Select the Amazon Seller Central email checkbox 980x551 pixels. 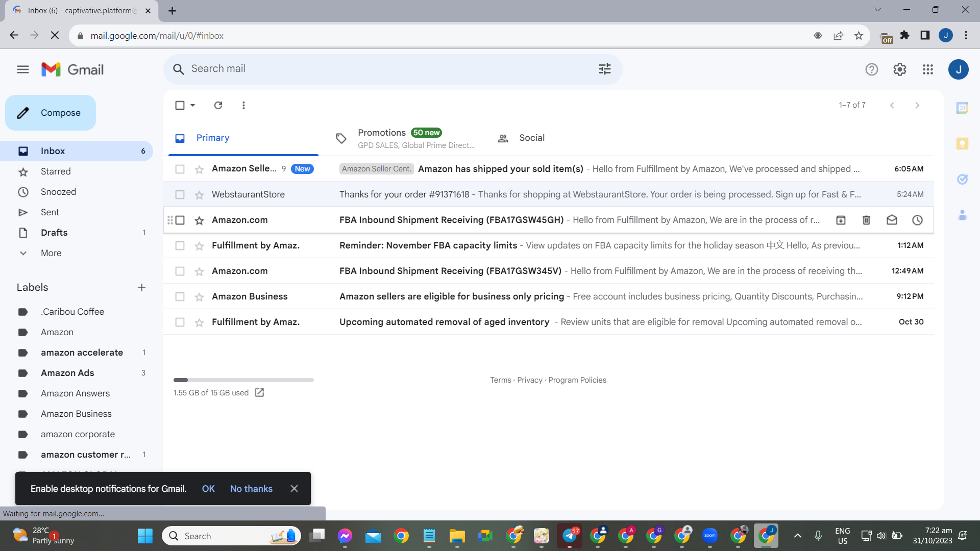coord(180,169)
